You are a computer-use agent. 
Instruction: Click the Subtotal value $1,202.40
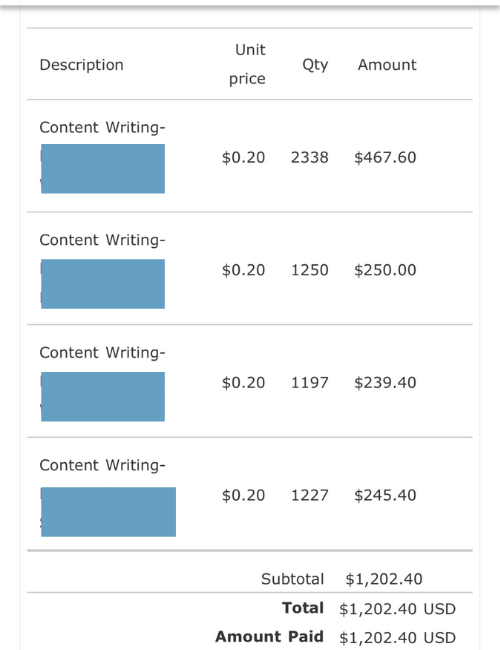point(384,579)
